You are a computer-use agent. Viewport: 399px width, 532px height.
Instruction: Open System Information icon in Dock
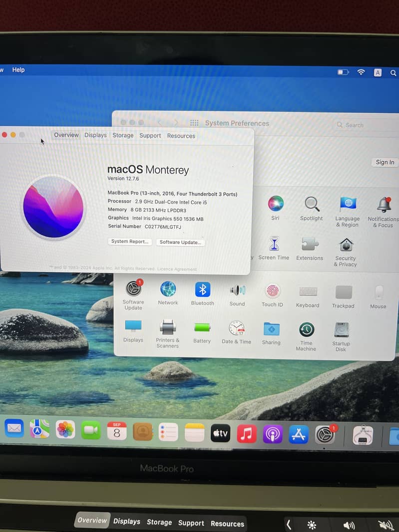point(363,436)
